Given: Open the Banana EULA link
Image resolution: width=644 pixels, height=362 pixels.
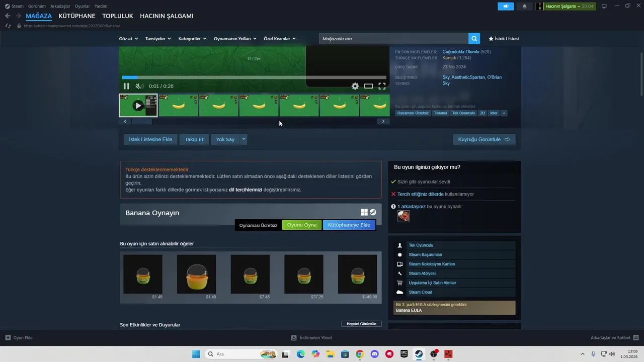Looking at the screenshot, I should click(409, 310).
